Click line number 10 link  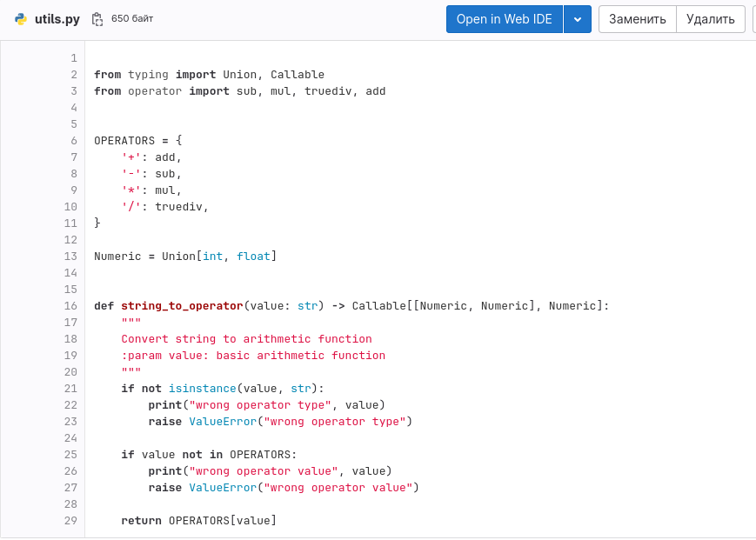[x=70, y=207]
